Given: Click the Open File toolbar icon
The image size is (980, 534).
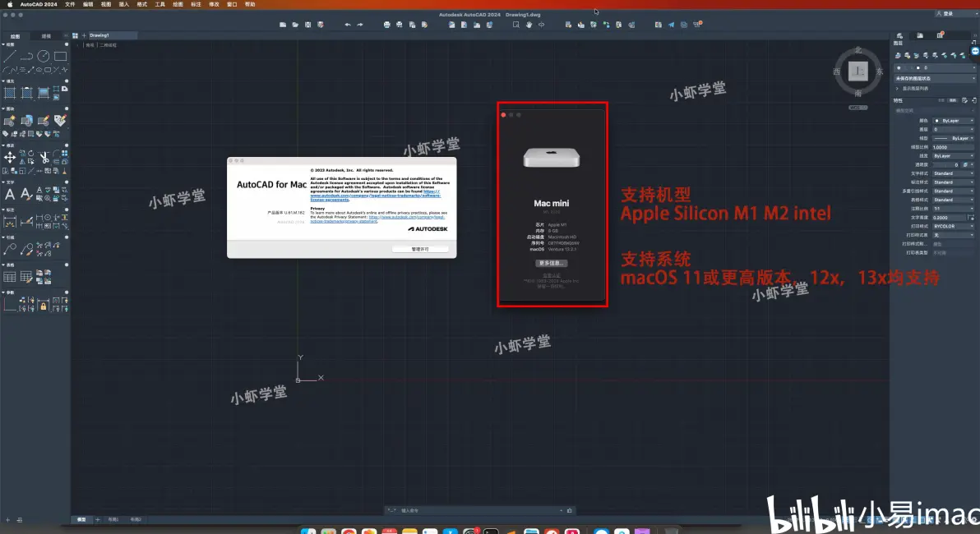Looking at the screenshot, I should [x=295, y=25].
